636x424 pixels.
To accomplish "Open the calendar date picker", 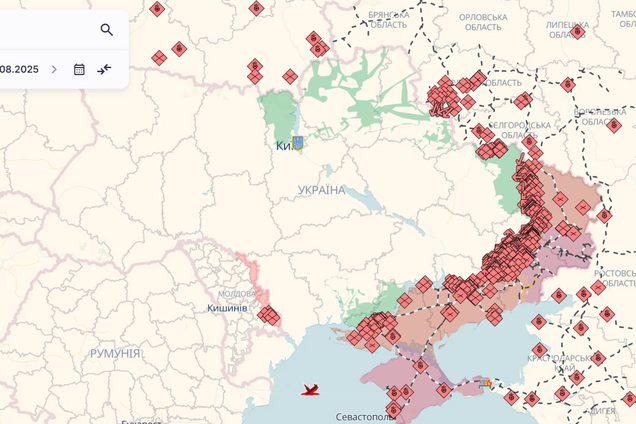I will 79,69.
